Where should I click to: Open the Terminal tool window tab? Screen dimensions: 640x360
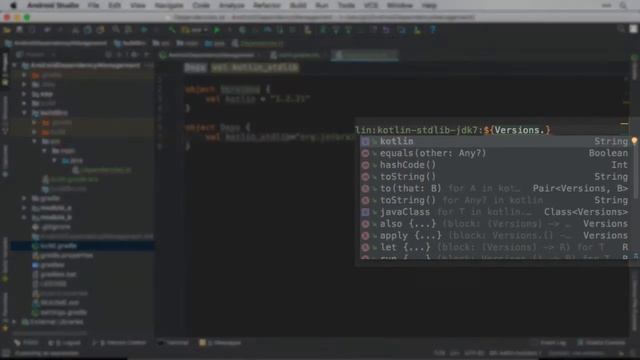[x=174, y=343]
